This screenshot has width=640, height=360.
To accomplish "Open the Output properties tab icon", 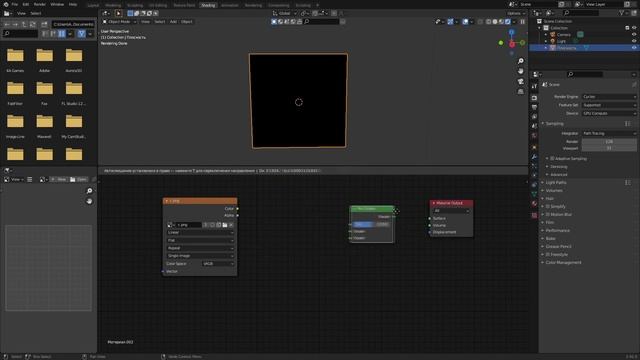I will point(534,107).
